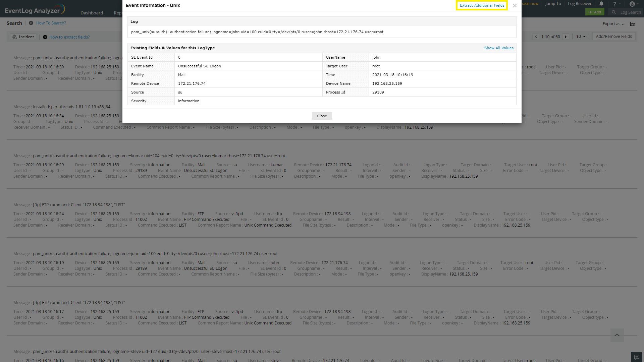Screen dimensions: 644x362
Task: Play the How To Search video icon
Action: 30,23
